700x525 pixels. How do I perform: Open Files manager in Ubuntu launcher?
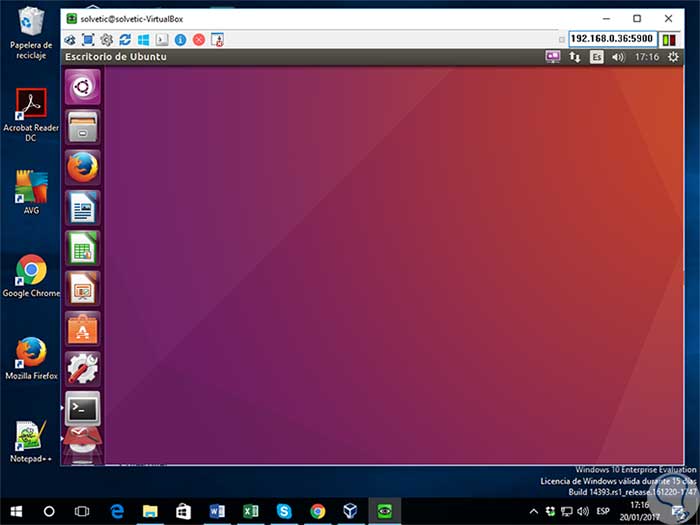[83, 127]
